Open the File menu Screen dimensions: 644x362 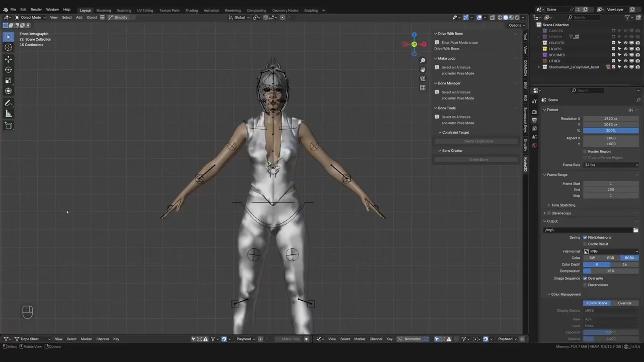tap(13, 10)
